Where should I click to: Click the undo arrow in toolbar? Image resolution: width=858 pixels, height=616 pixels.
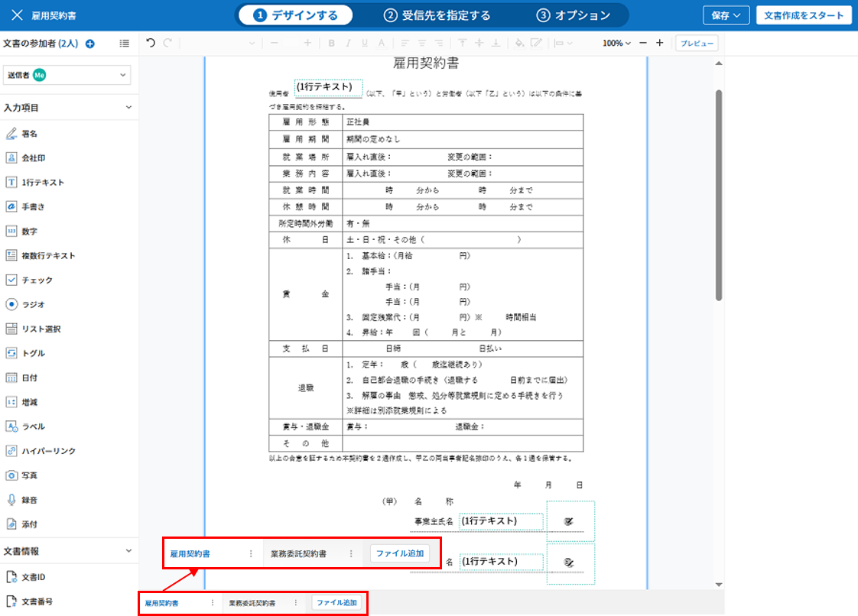[x=151, y=44]
